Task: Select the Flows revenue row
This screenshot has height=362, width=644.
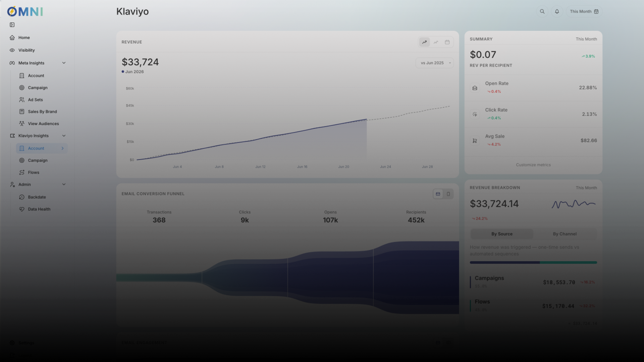Action: (x=533, y=306)
